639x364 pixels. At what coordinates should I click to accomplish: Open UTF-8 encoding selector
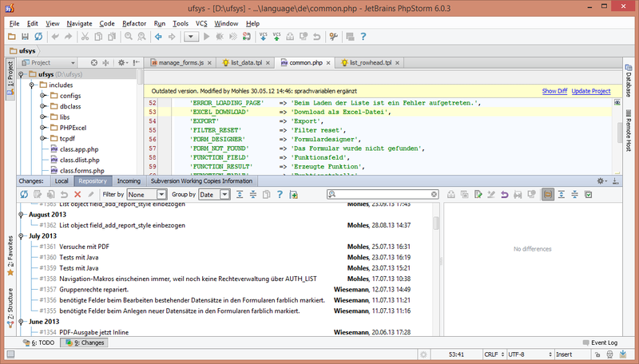coord(530,354)
